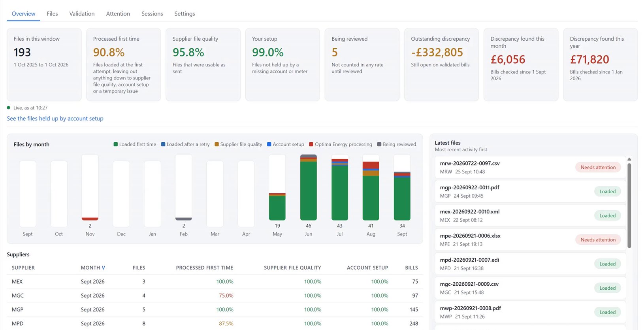
Task: Click the green Live status indicator
Action: (8, 107)
